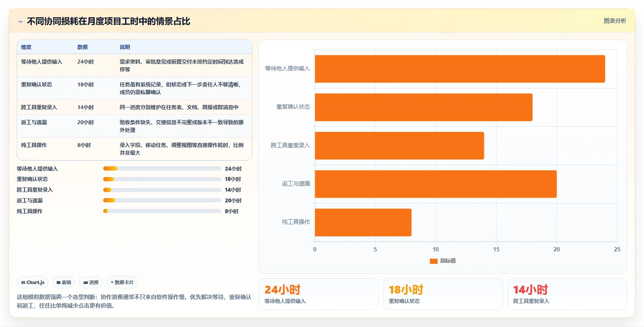Click the 返工与遗漏 progress bar
644x327 pixels.
tap(162, 200)
